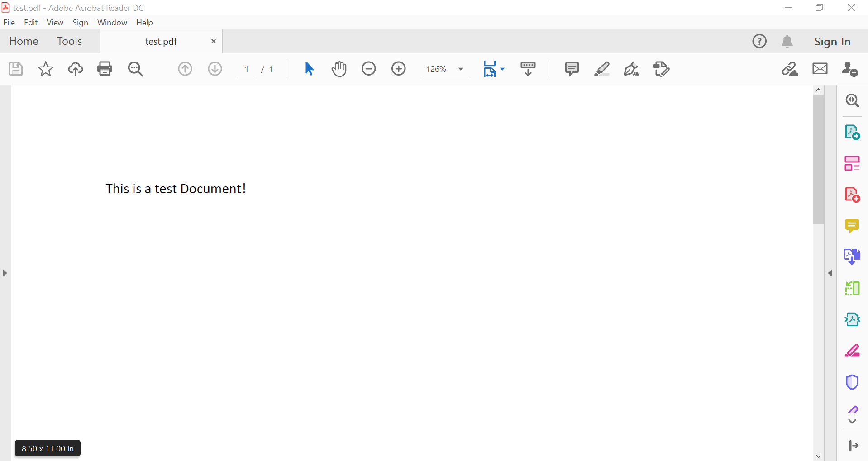
Task: Click Sign In
Action: pyautogui.click(x=832, y=41)
